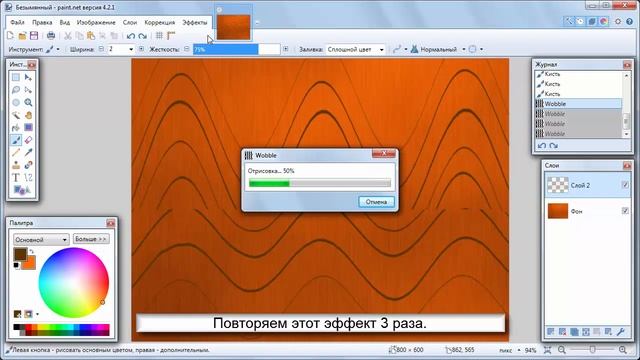Select the Paint Bucket tool

coord(16,128)
